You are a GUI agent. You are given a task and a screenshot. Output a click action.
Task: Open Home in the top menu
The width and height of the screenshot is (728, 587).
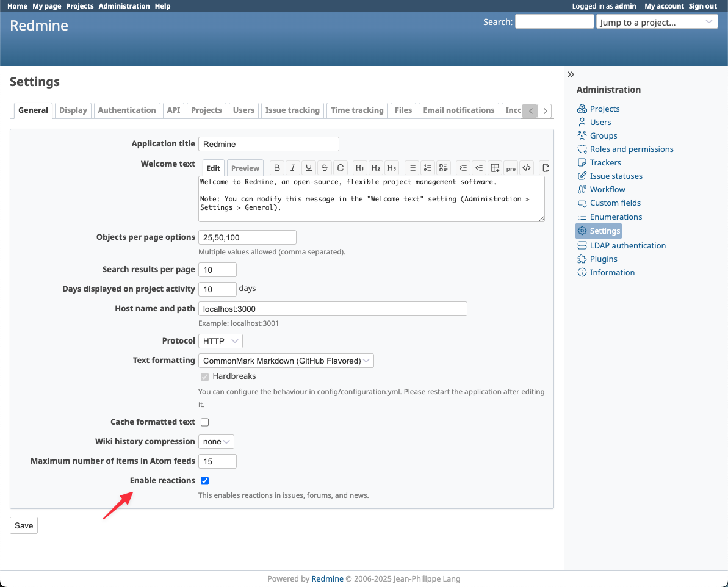(x=17, y=6)
